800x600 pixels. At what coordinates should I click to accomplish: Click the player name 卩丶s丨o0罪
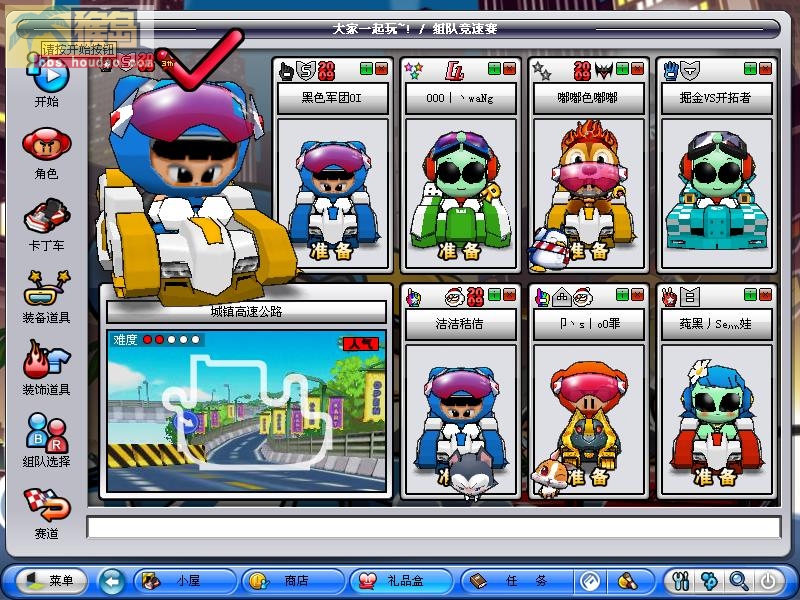pos(588,324)
